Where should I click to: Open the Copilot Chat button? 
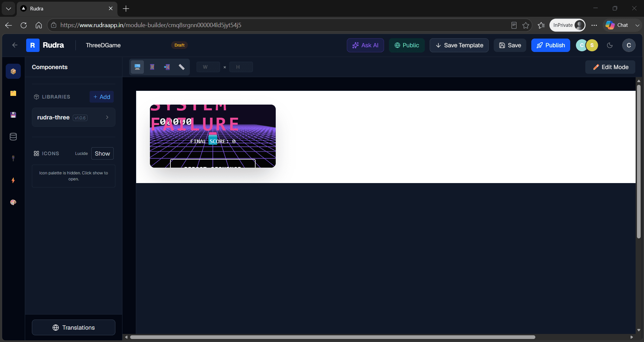click(x=617, y=25)
